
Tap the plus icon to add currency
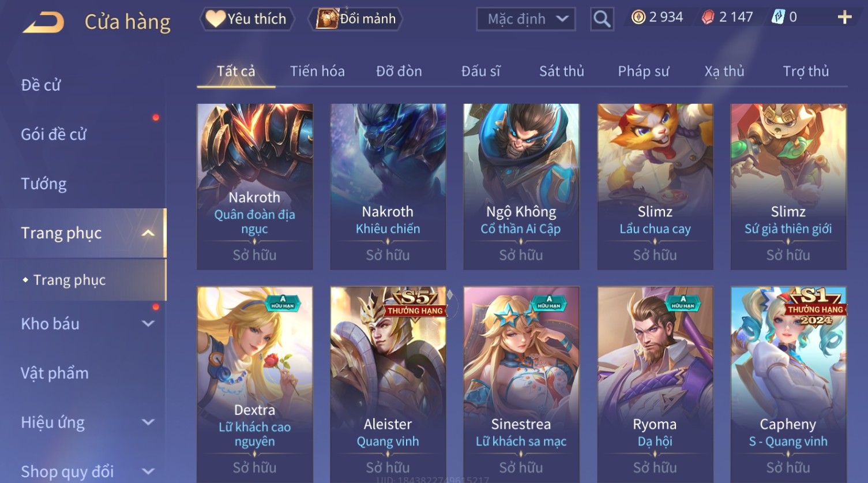click(x=844, y=17)
